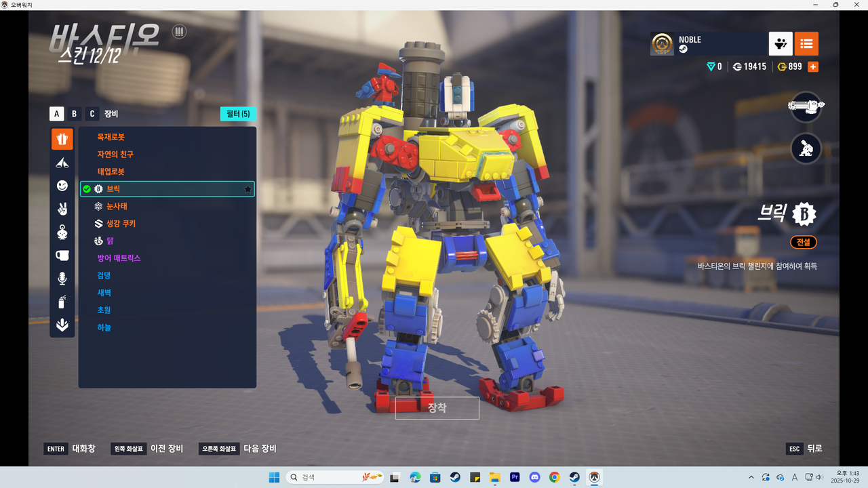Open the Highlight Intros category icon

click(62, 325)
